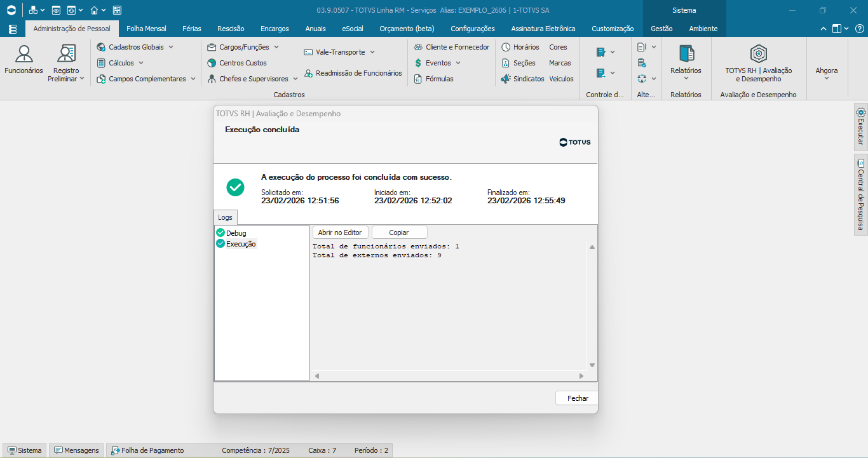Select the Execução log entry
Image resolution: width=868 pixels, height=458 pixels.
pos(236,244)
